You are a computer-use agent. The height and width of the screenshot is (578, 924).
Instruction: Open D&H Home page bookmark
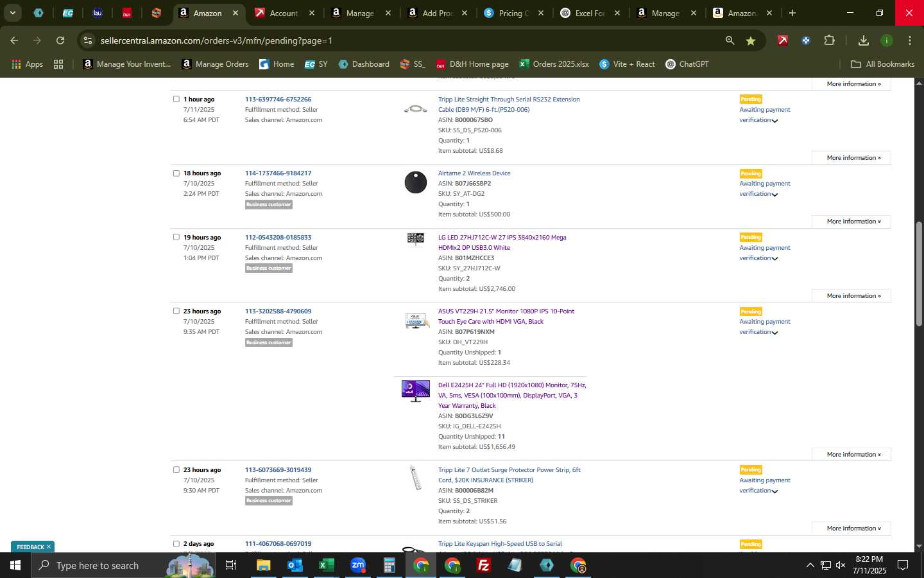473,64
